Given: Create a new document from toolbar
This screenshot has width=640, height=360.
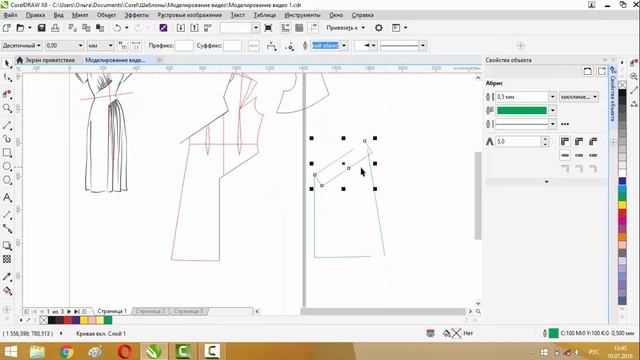Looking at the screenshot, I should pyautogui.click(x=7, y=28).
